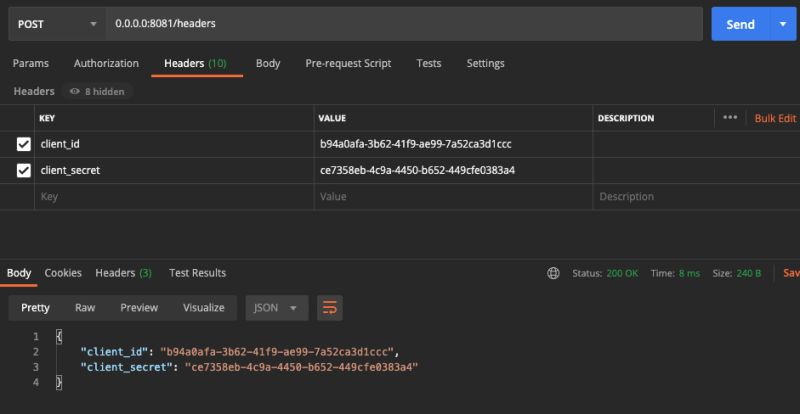Image resolution: width=800 pixels, height=414 pixels.
Task: Click the description cell of client_id row
Action: pyautogui.click(x=696, y=144)
